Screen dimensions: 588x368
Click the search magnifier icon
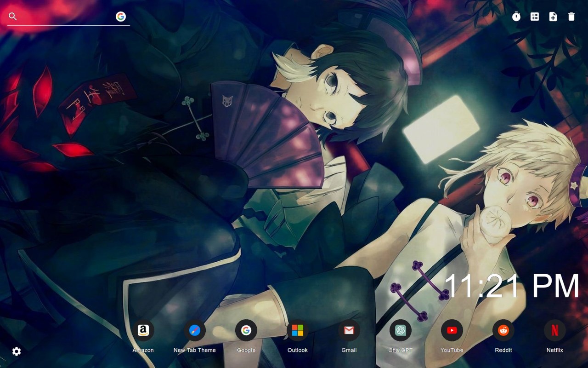(x=13, y=17)
